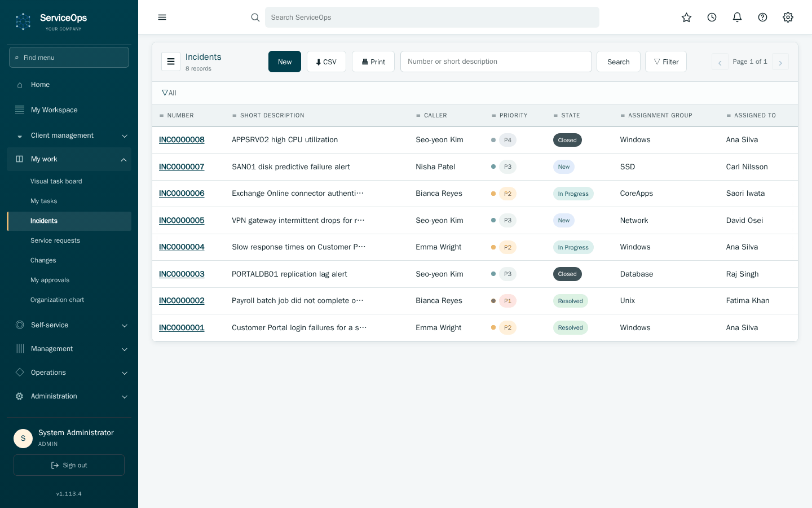The width and height of the screenshot is (812, 508).
Task: Open the ASSIGNED TO column menu icon
Action: click(729, 116)
